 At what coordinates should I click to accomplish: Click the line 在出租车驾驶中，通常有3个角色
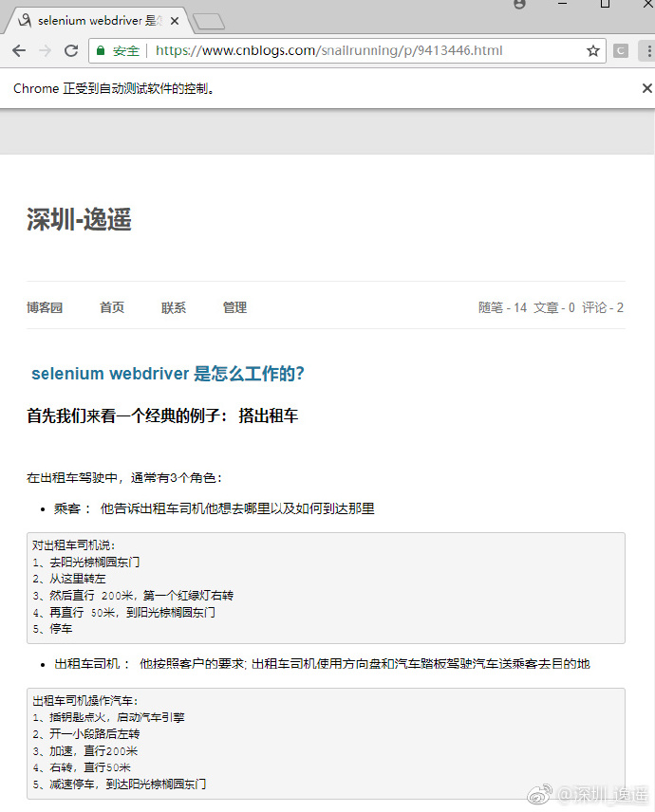[x=124, y=477]
